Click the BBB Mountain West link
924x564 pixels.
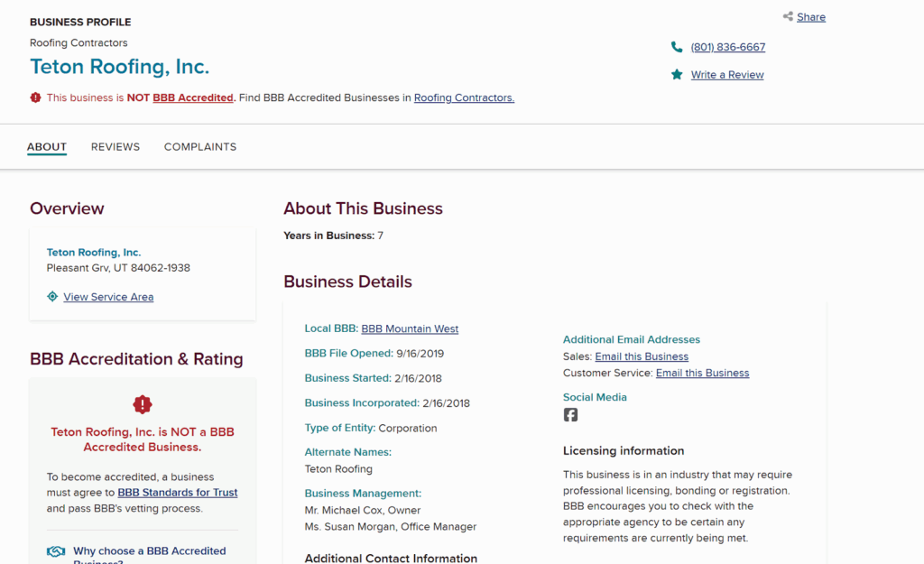[x=410, y=328]
